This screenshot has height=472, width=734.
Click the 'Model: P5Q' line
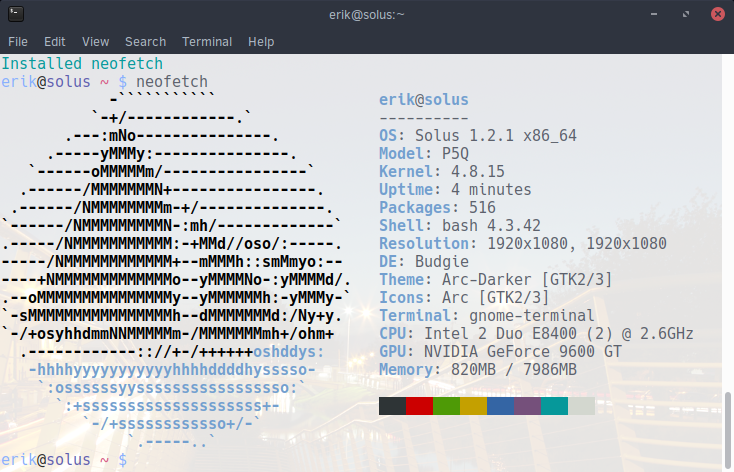pos(424,154)
